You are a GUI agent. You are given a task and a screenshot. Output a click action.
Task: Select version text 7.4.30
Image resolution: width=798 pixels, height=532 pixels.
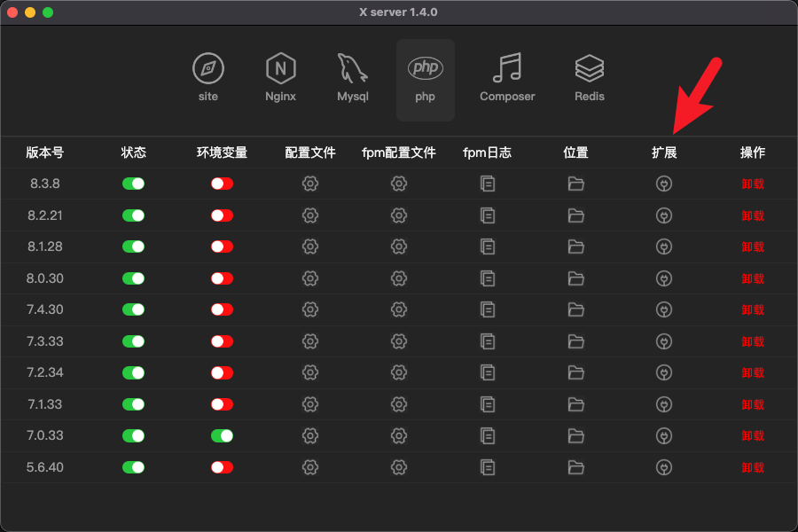[x=45, y=309]
